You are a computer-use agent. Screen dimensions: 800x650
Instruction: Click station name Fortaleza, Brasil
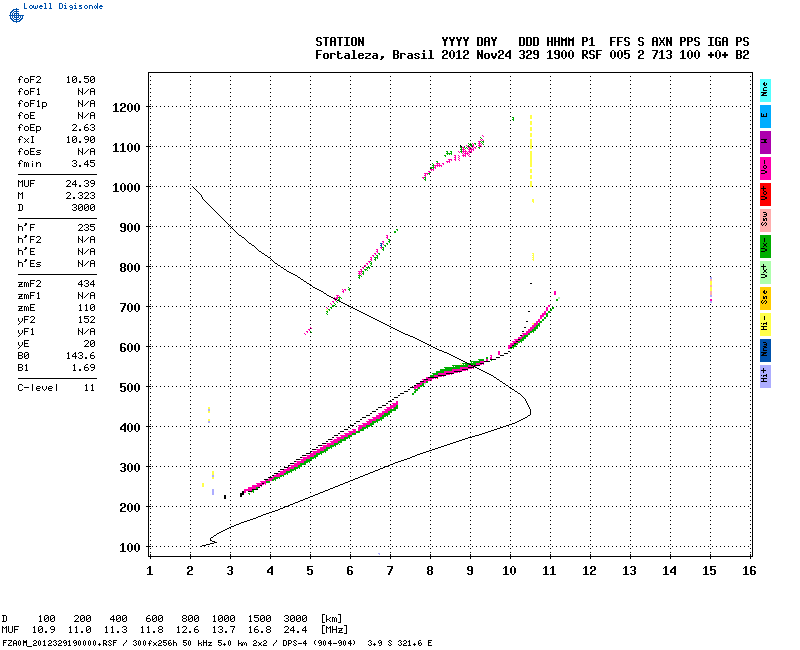[x=374, y=55]
